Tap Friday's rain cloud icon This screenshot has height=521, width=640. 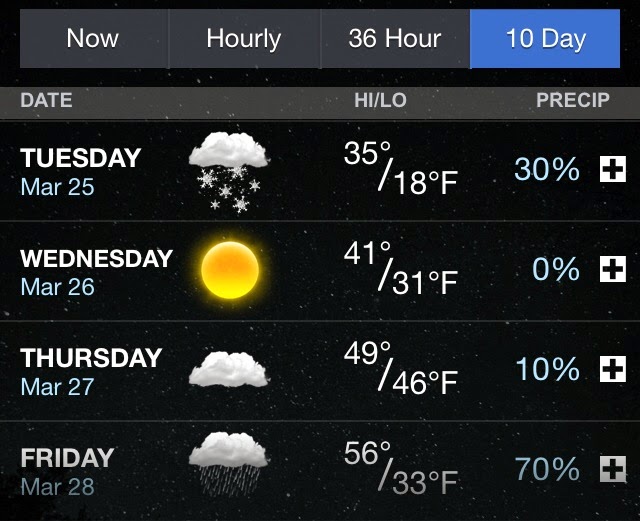coord(229,464)
